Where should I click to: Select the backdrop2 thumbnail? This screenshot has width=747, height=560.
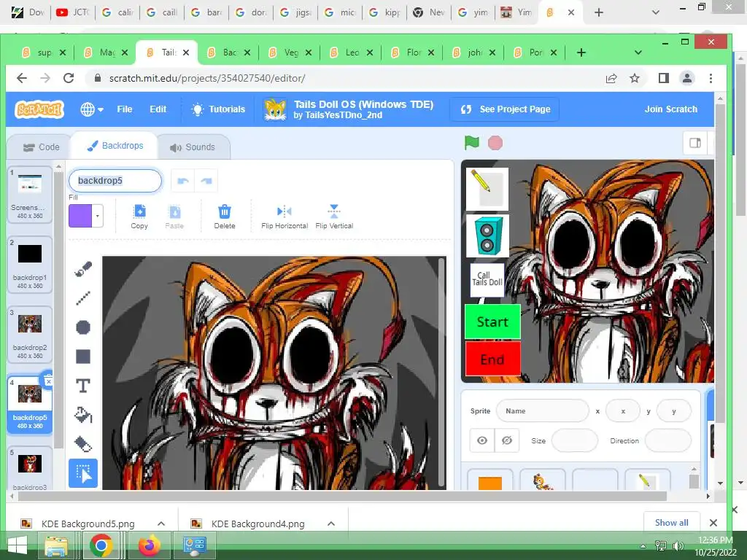pyautogui.click(x=30, y=334)
